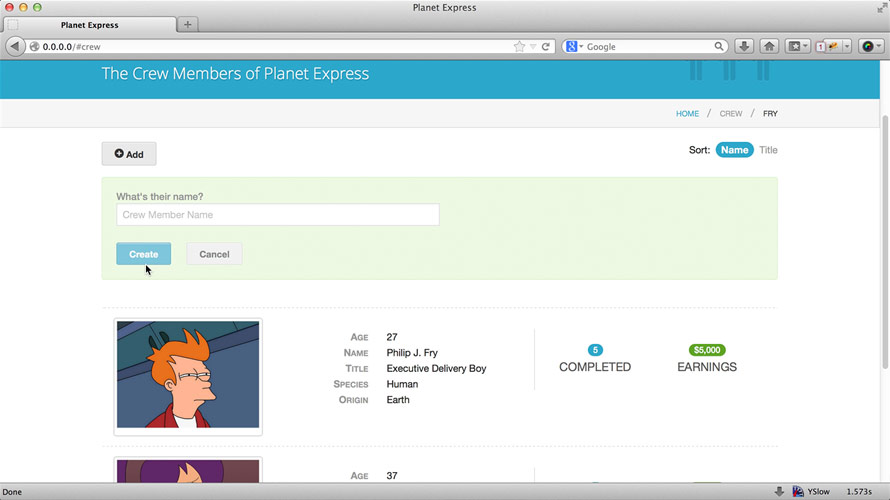890x500 pixels.
Task: Bookmark this page with the star icon
Action: pos(519,47)
